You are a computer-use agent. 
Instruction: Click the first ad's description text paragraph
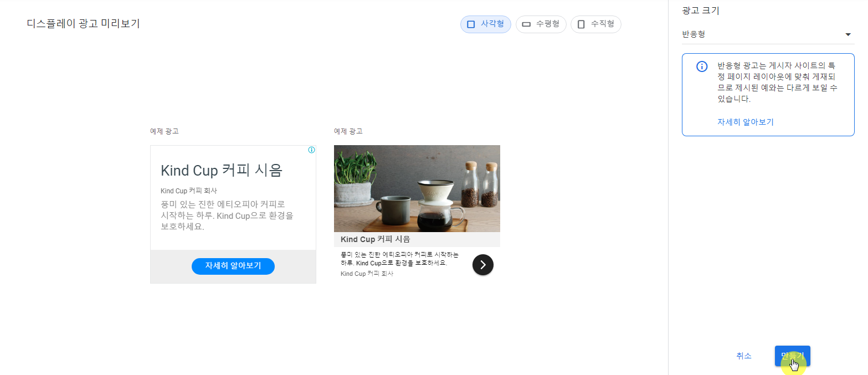[x=227, y=215]
